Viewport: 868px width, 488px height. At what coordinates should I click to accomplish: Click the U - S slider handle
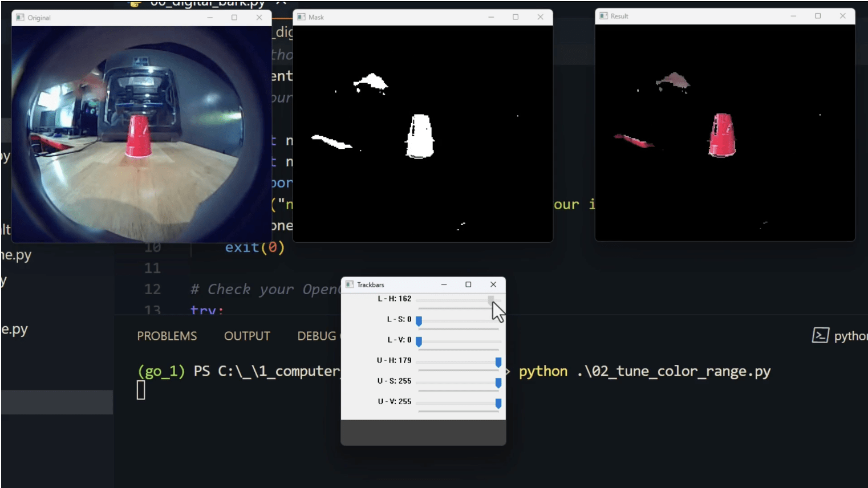pos(498,383)
